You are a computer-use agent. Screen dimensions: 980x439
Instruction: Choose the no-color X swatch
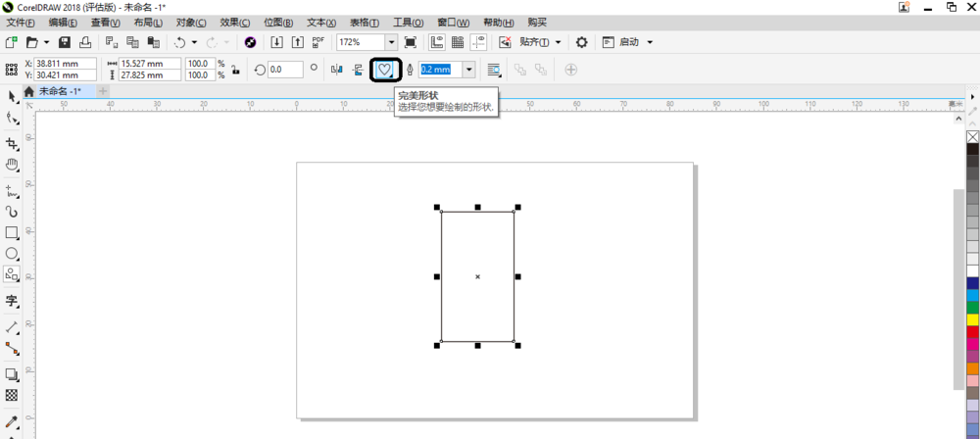pyautogui.click(x=972, y=136)
